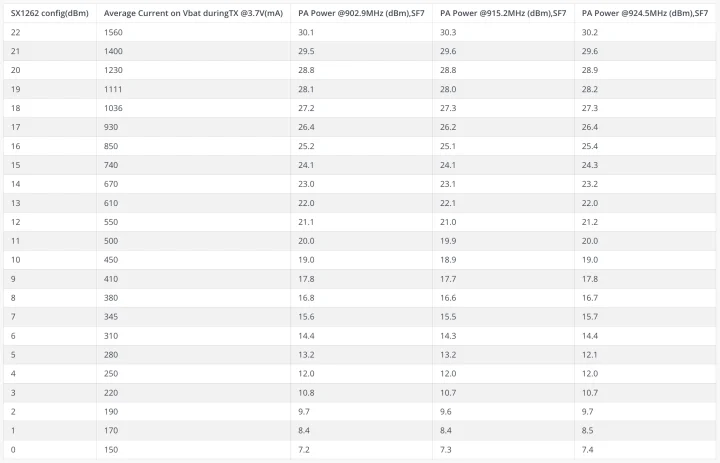This screenshot has height=463, width=720.
Task: Click the 30.3 dBm power value
Action: (449, 32)
